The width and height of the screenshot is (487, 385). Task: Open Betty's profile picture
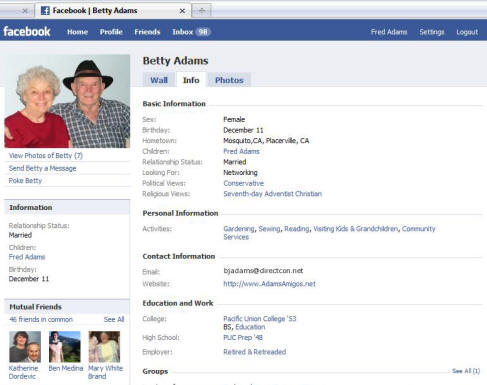[x=67, y=101]
